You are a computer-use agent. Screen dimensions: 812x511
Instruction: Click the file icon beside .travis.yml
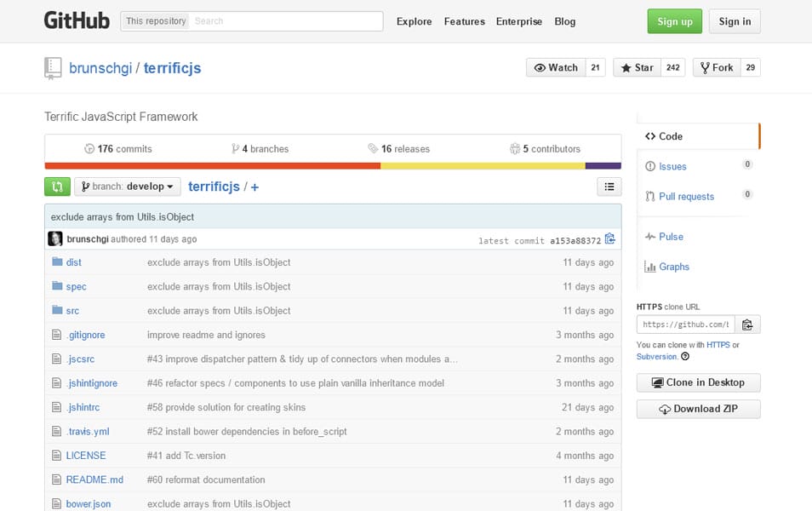tap(56, 431)
